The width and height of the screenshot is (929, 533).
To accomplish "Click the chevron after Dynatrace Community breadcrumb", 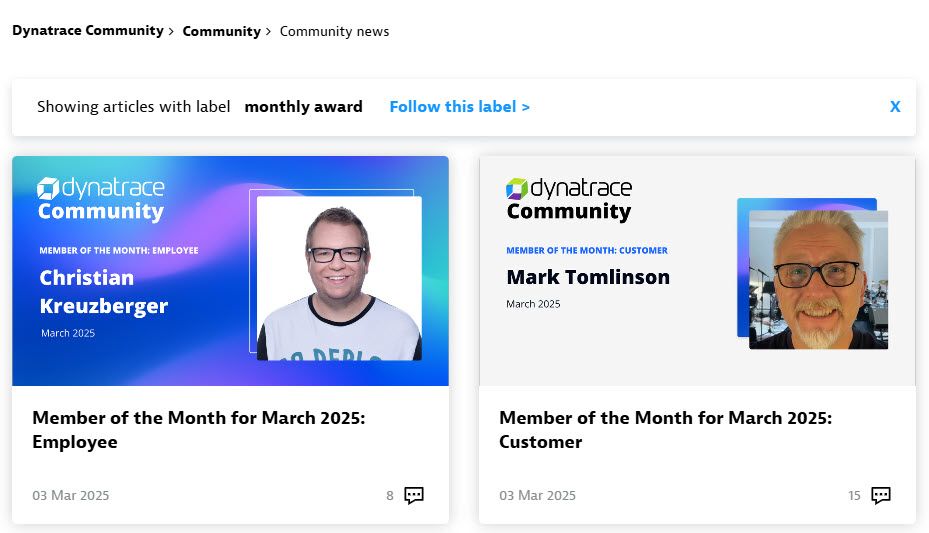I will [x=171, y=31].
